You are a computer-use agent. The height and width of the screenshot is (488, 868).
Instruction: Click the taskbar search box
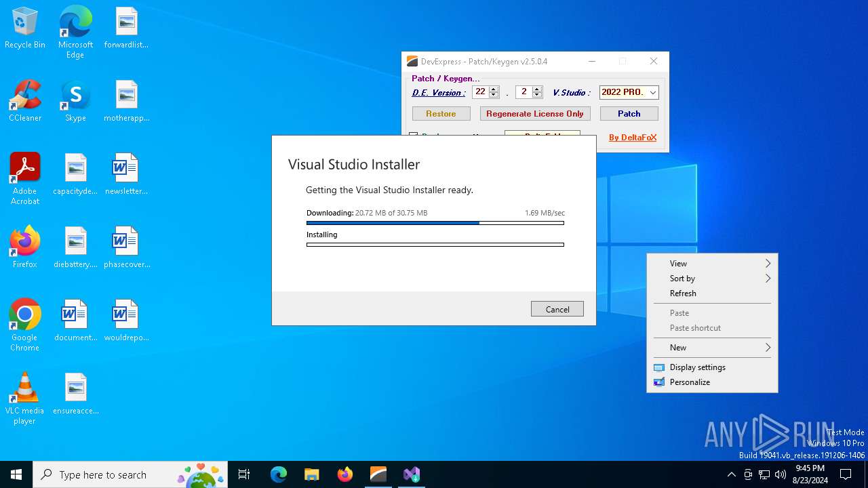[130, 474]
